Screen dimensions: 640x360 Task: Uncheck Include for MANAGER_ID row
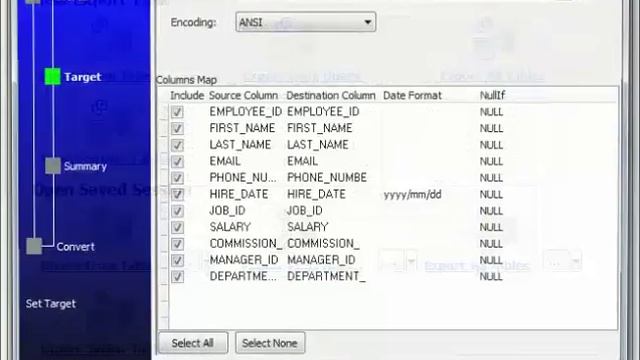pyautogui.click(x=177, y=260)
